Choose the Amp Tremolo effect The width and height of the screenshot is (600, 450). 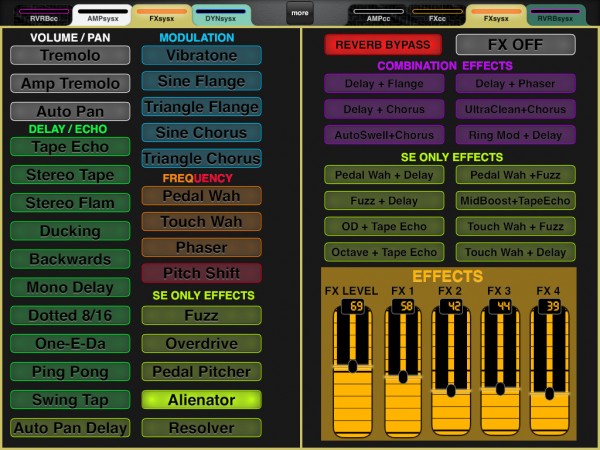click(x=70, y=83)
